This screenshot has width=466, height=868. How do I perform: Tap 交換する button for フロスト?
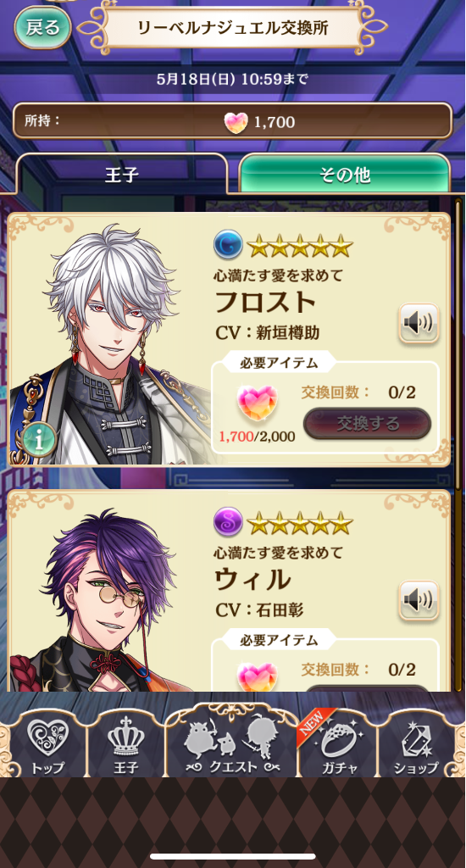tap(368, 424)
